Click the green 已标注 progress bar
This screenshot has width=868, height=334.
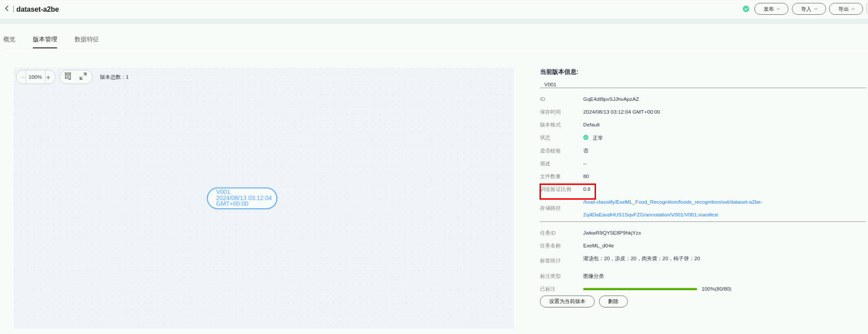click(640, 289)
